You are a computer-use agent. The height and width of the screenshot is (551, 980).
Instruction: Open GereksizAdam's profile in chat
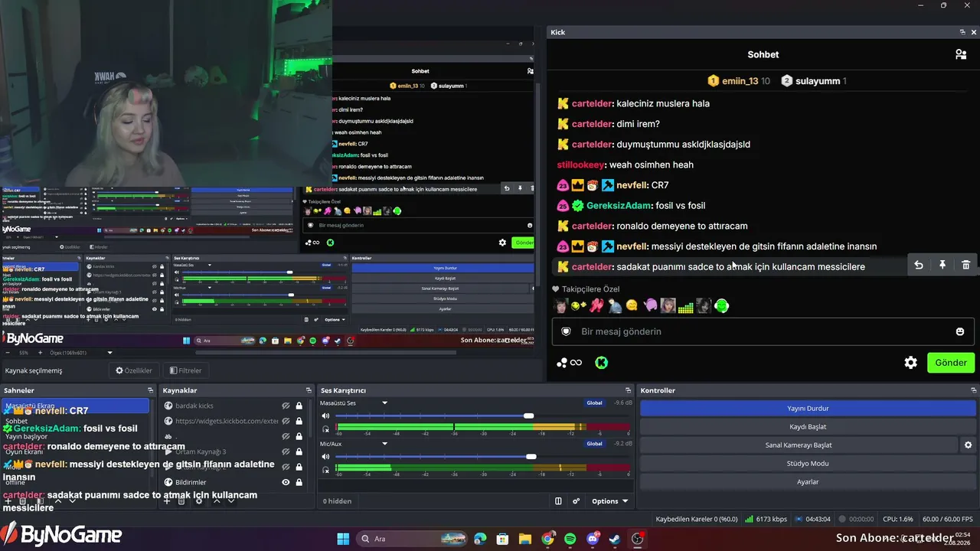(x=619, y=205)
